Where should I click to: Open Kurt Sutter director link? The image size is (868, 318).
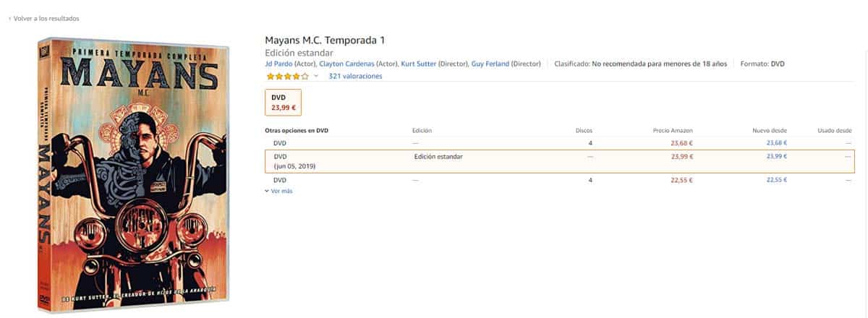pos(418,64)
